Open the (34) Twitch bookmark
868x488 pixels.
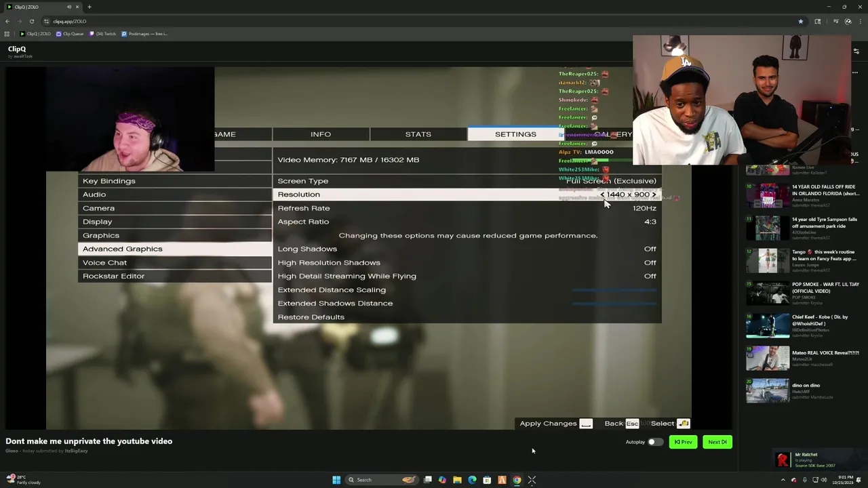[102, 34]
